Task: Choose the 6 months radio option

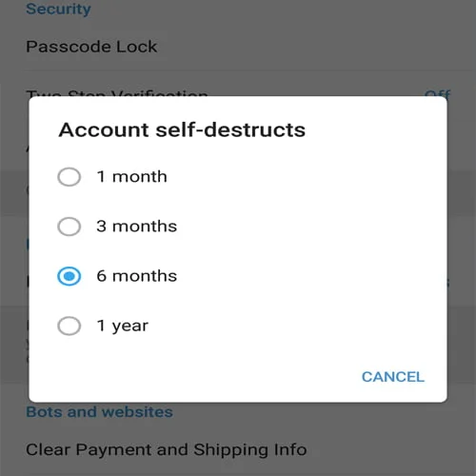Action: pyautogui.click(x=69, y=276)
